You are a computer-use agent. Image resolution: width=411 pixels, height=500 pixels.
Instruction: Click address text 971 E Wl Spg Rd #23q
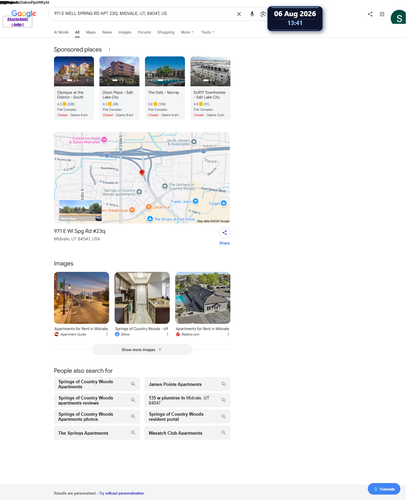click(80, 231)
